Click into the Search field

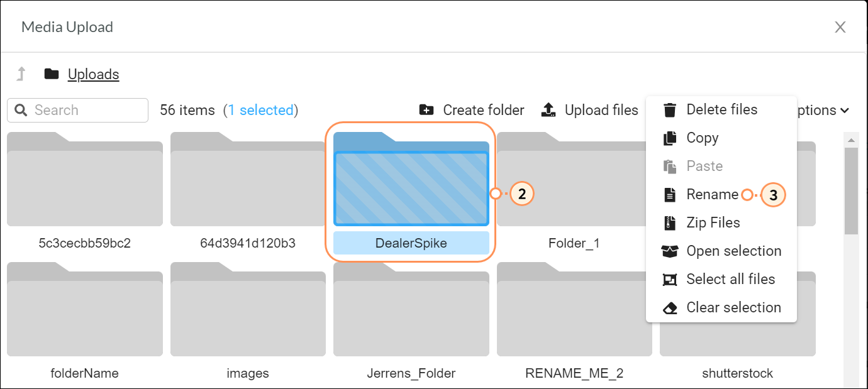pos(85,110)
